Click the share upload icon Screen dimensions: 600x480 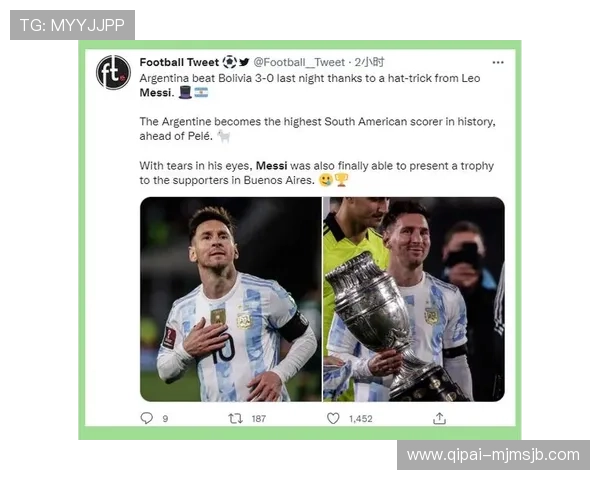tap(439, 418)
